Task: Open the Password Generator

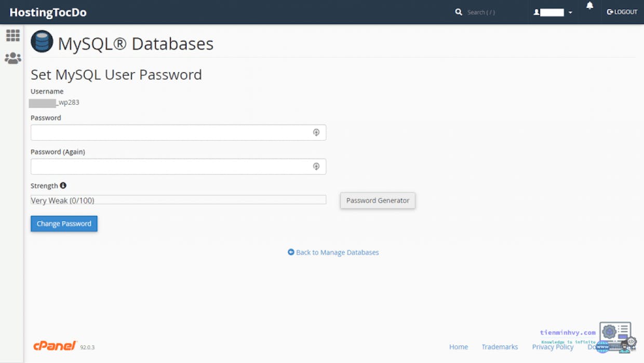Action: click(378, 200)
